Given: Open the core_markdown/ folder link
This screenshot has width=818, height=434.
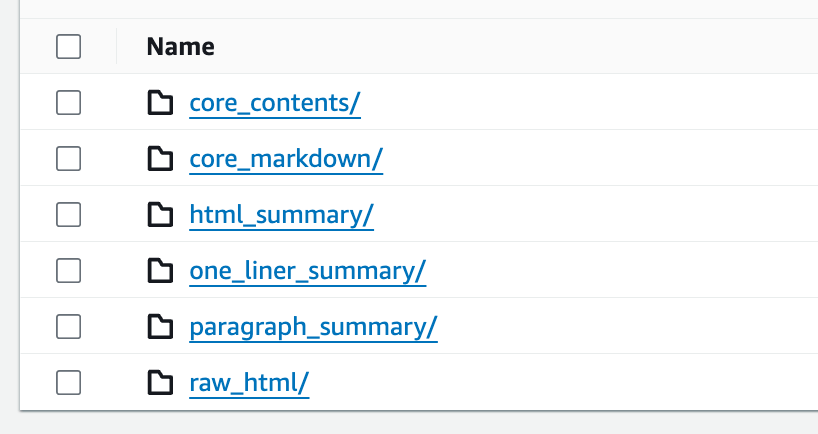Looking at the screenshot, I should pyautogui.click(x=285, y=159).
